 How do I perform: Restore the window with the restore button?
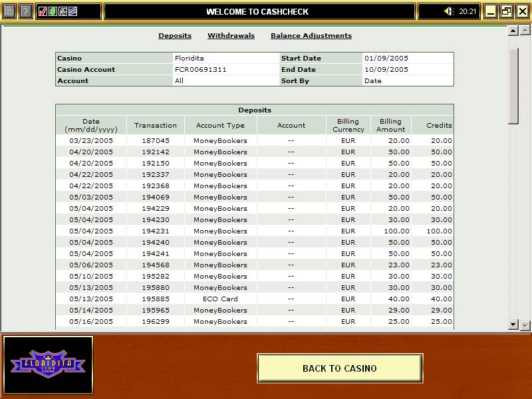506,11
